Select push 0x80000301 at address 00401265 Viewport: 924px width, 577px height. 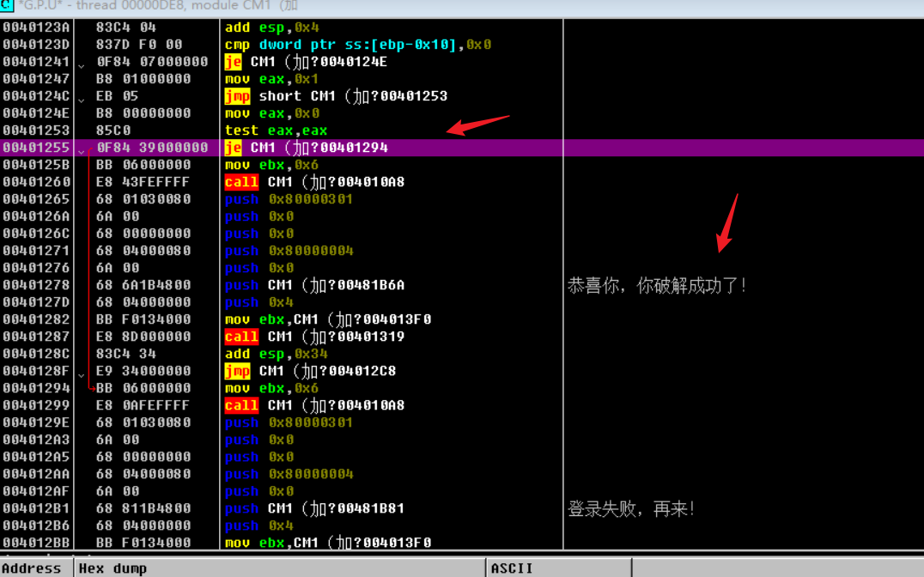[289, 199]
